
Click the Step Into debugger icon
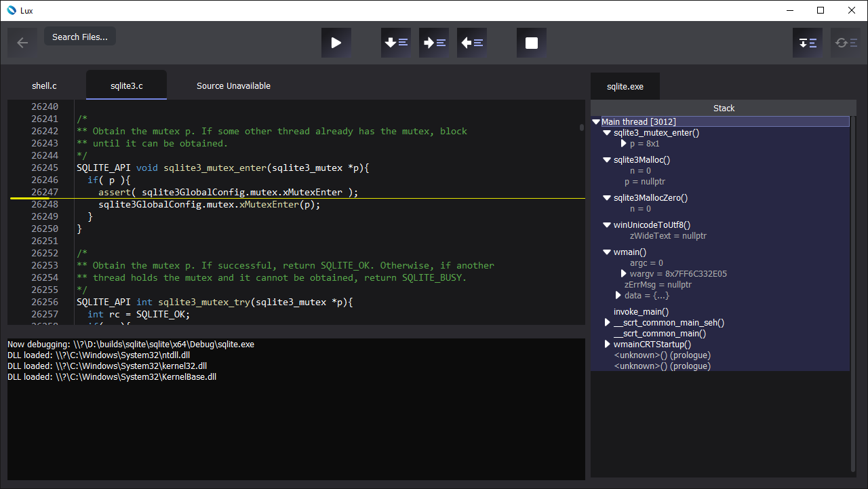[434, 43]
